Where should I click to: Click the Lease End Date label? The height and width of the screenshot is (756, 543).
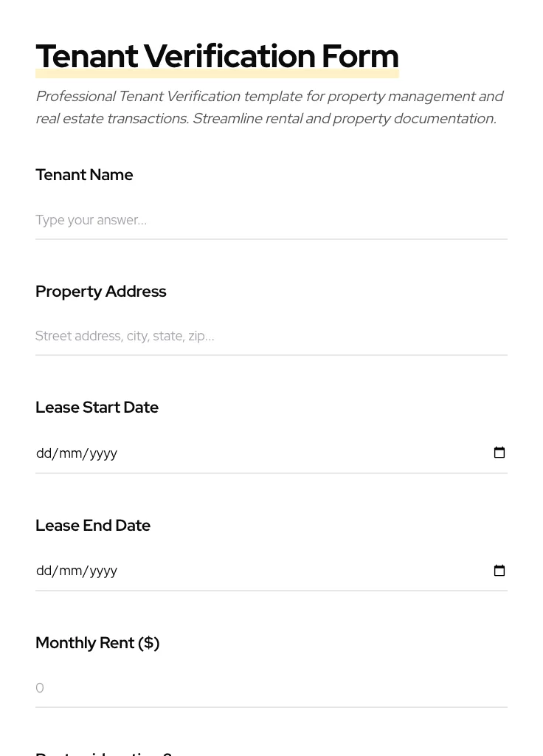click(x=93, y=525)
